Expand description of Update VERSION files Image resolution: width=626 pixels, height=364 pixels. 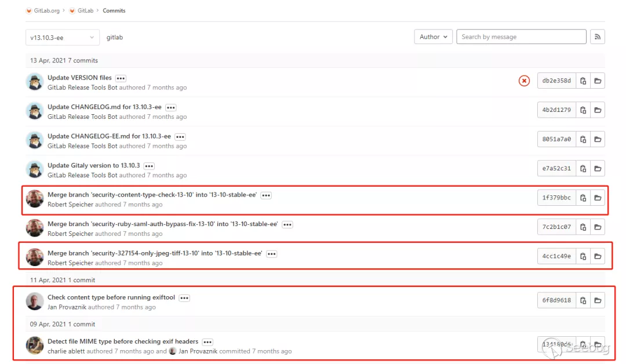(121, 78)
